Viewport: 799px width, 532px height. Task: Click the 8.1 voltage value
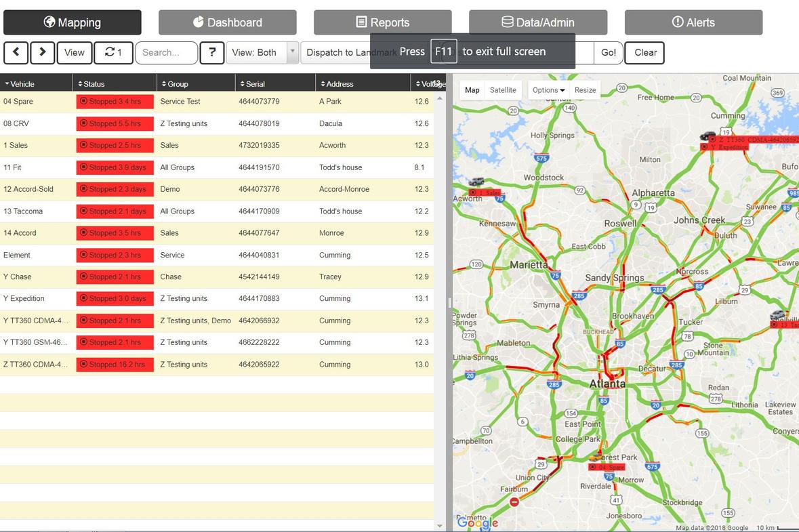click(x=419, y=167)
